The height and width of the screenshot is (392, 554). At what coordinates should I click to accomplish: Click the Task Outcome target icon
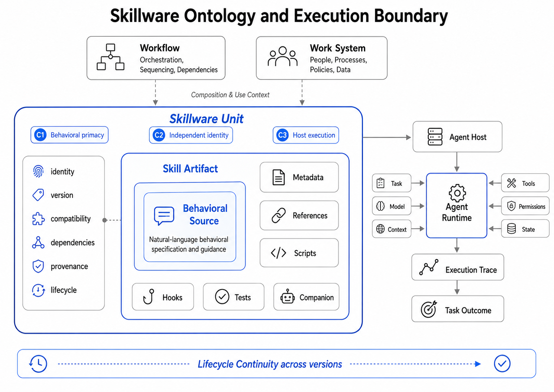coord(428,309)
